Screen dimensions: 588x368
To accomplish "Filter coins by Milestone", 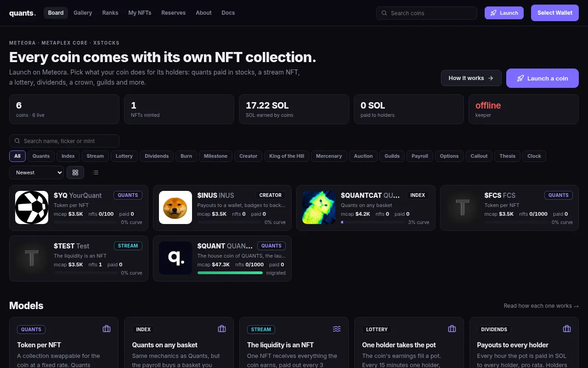I will [215, 156].
